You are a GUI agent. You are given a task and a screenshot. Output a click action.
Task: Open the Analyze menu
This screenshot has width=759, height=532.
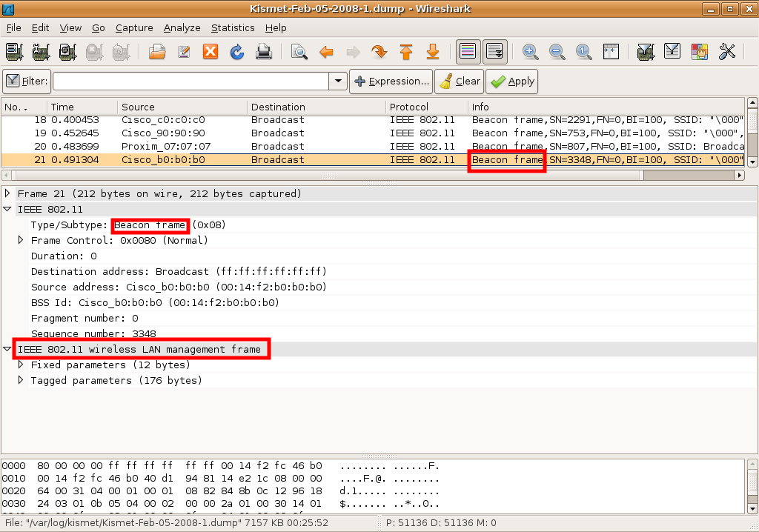point(182,28)
